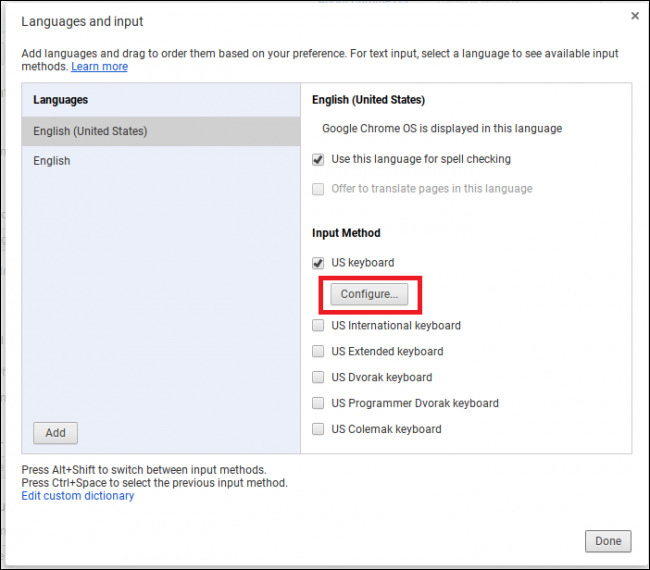Open the Learn more link
Screen dimensions: 650x570
(99, 66)
